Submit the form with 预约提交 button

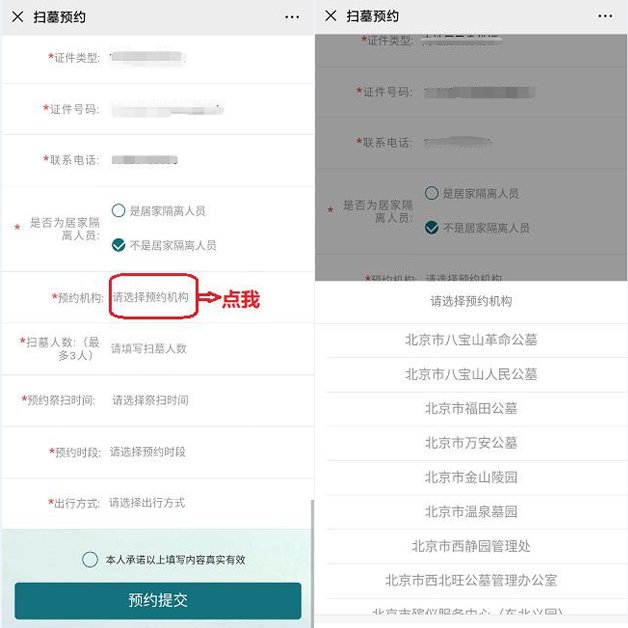158,600
